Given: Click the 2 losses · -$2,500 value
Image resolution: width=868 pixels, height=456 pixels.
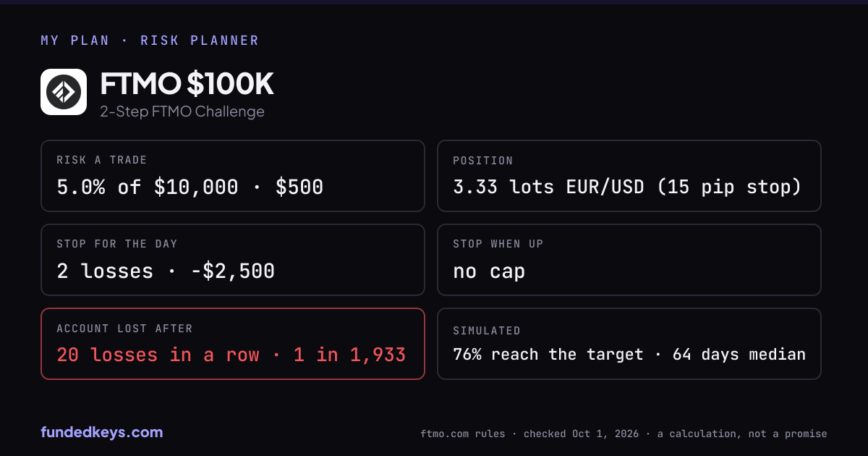Looking at the screenshot, I should click(166, 271).
